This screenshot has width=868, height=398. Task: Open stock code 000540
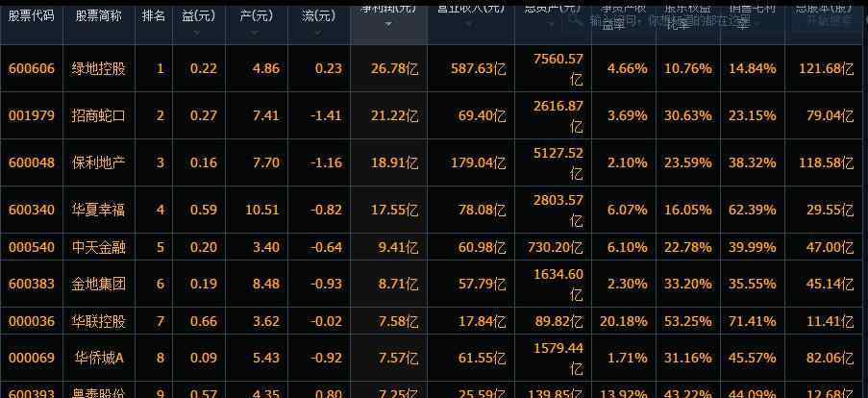(x=32, y=247)
